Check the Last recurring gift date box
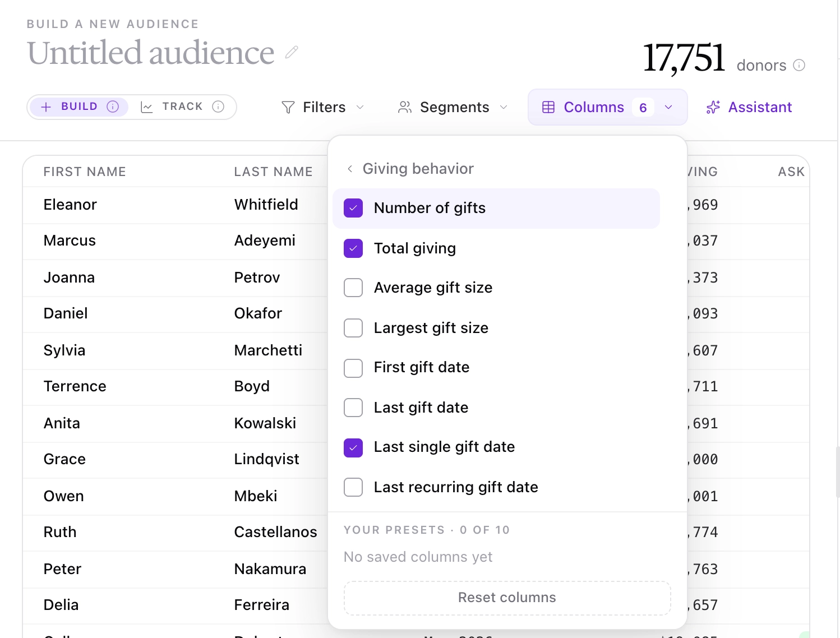The width and height of the screenshot is (840, 638). (x=353, y=487)
